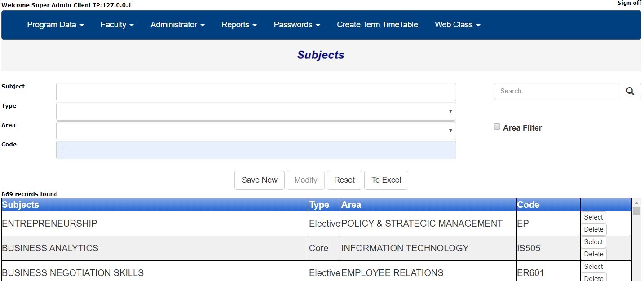Expand the Program Data menu
Screen dimensions: 644x281
click(55, 25)
